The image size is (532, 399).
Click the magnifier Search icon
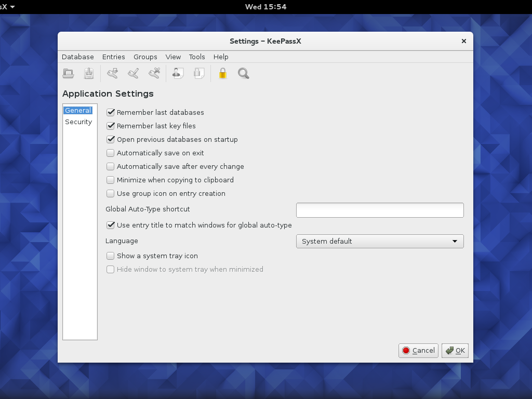tap(244, 73)
